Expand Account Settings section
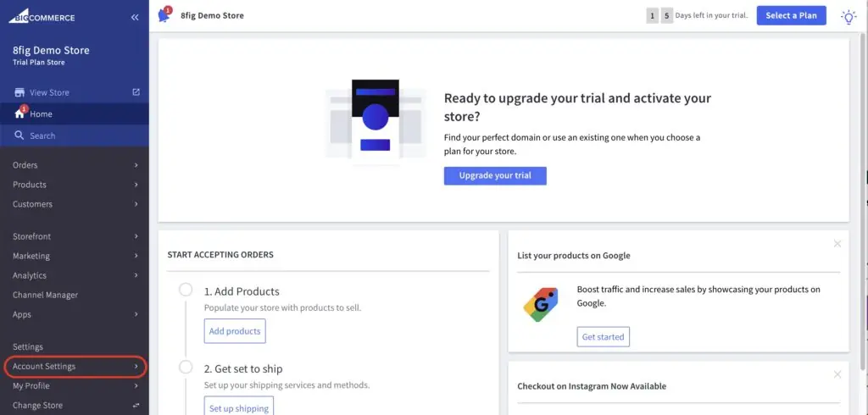 [75, 367]
